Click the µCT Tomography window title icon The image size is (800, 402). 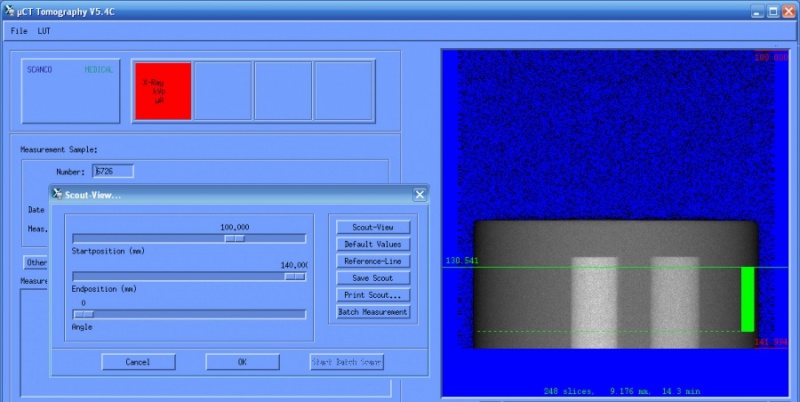[x=9, y=10]
